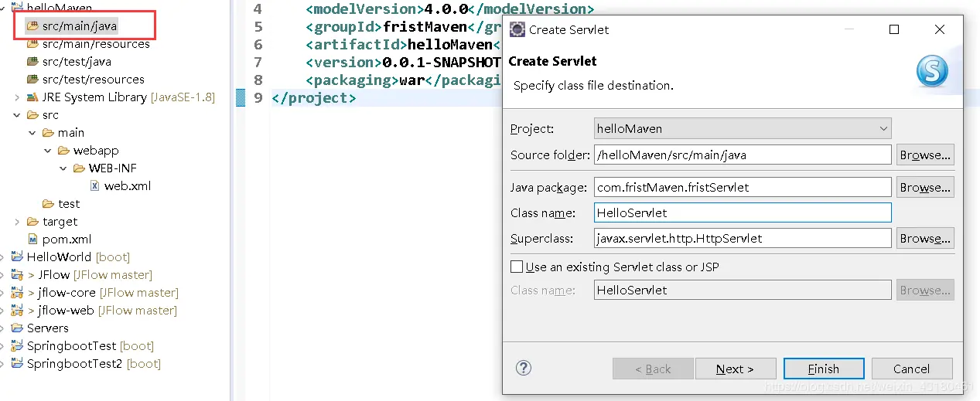Click the modelVersion line in editor

tap(449, 9)
